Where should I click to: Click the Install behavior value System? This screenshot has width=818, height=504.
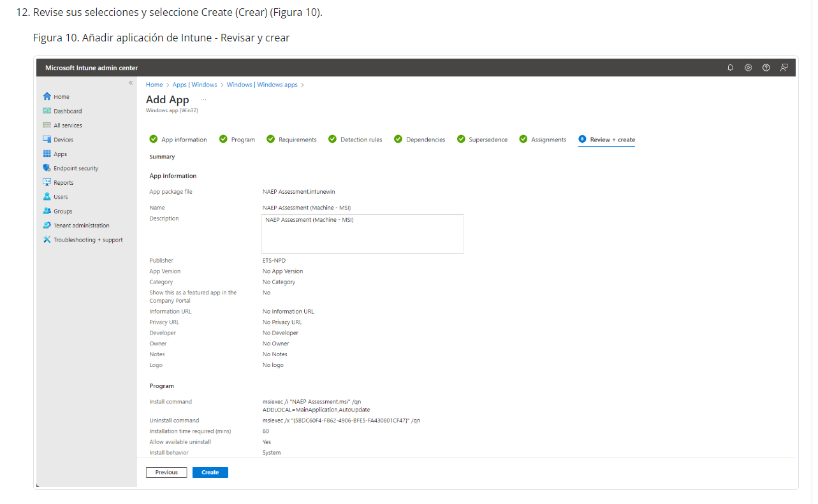[x=272, y=452]
